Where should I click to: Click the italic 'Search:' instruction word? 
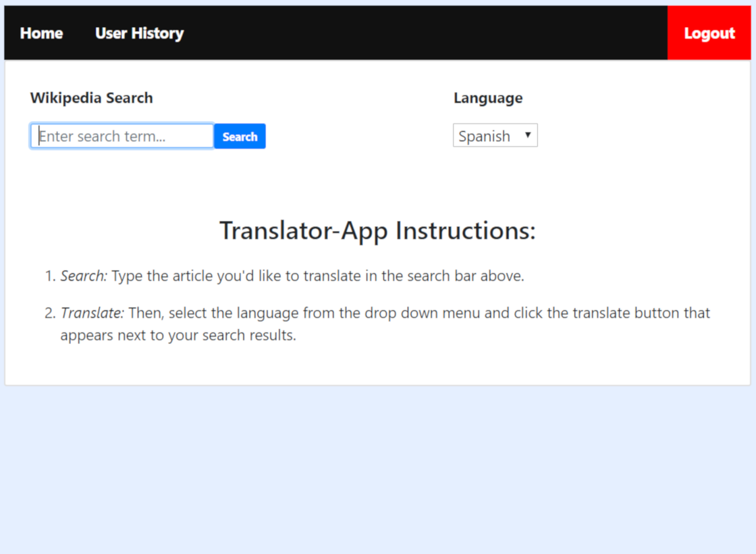[x=84, y=276]
